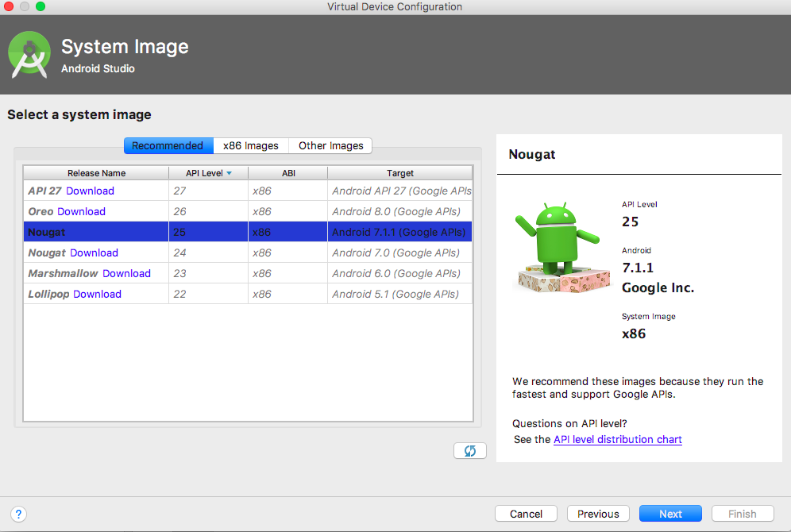Screen dimensions: 791x532
Task: Click the Cancel button
Action: tap(526, 514)
